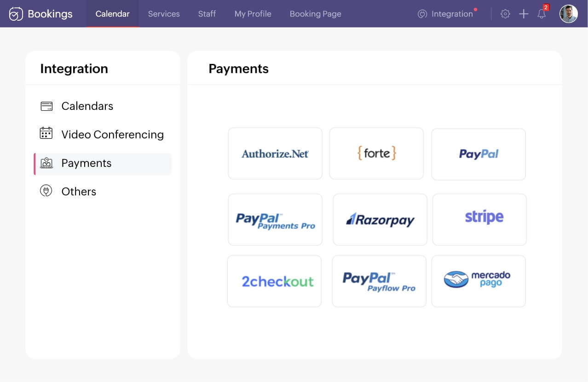Choose the PayPal payment card

click(x=478, y=154)
